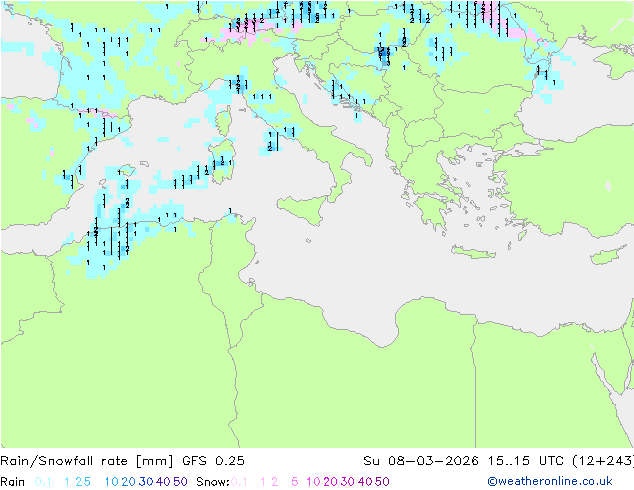Image resolution: width=634 pixels, height=490 pixels.
Task: Pick the dark blue rain 30 legend value
Action: pyautogui.click(x=146, y=482)
